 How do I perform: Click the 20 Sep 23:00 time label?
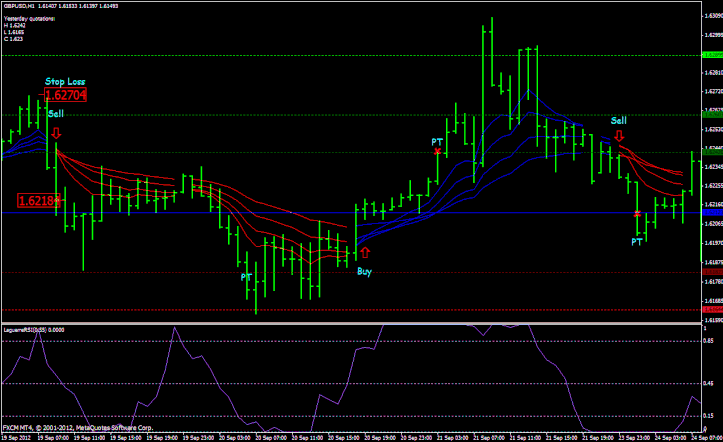(416, 437)
